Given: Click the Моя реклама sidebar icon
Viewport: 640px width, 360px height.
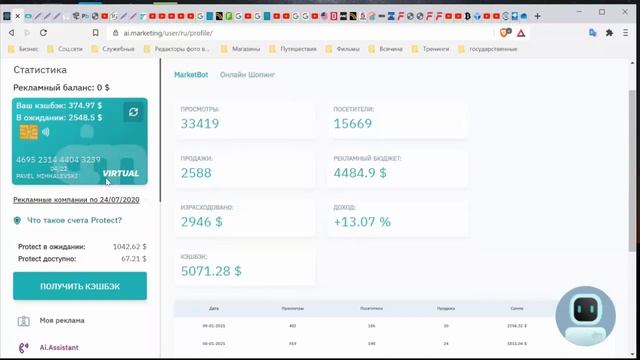Looking at the screenshot, I should click(24, 321).
